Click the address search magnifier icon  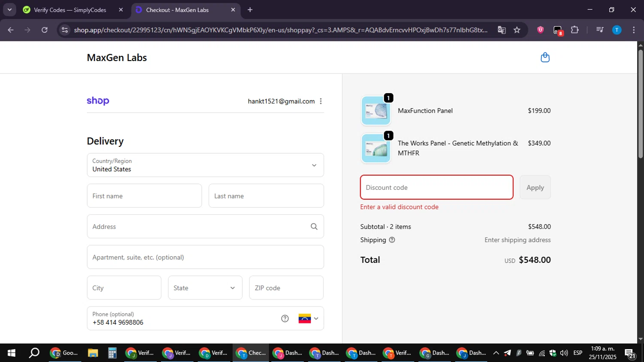click(314, 227)
